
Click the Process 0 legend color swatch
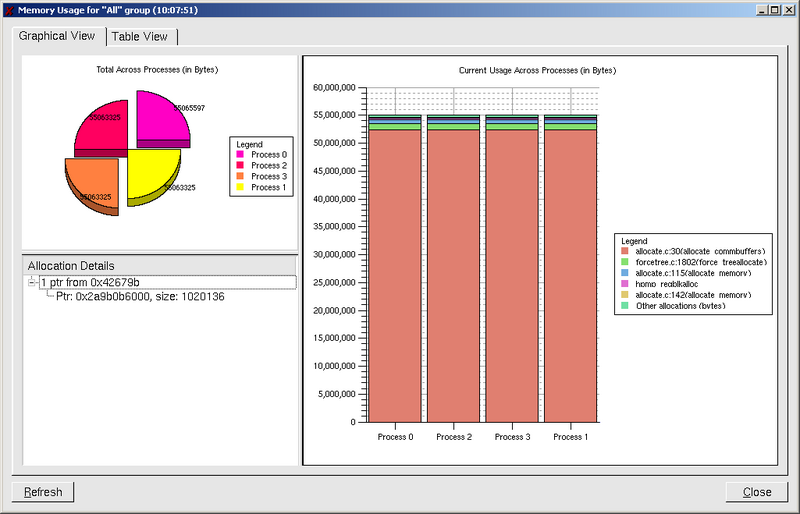(x=240, y=155)
